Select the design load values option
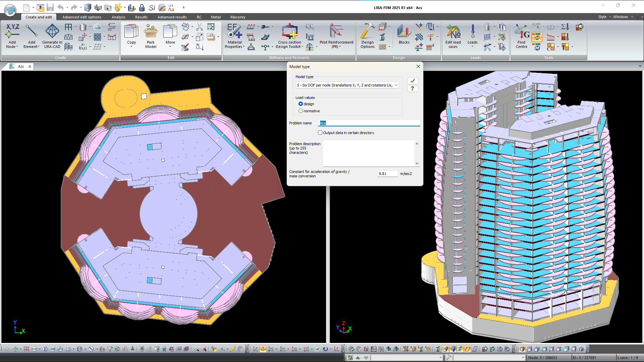The height and width of the screenshot is (362, 644). coord(301,104)
